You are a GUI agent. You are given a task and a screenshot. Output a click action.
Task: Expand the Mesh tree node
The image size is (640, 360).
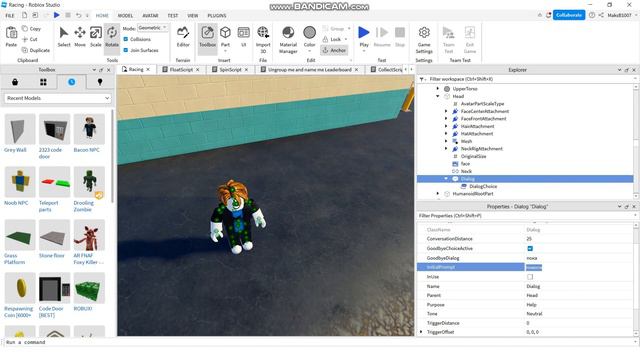click(446, 141)
